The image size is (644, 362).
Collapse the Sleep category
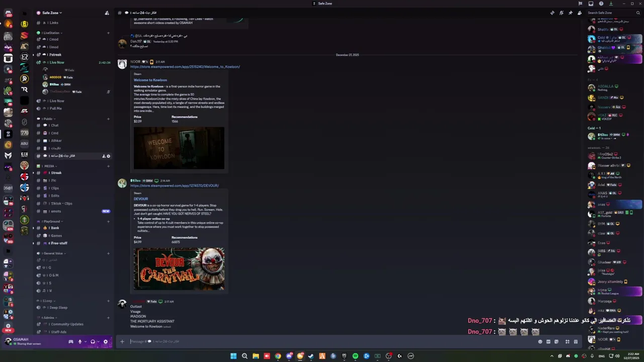45,301
